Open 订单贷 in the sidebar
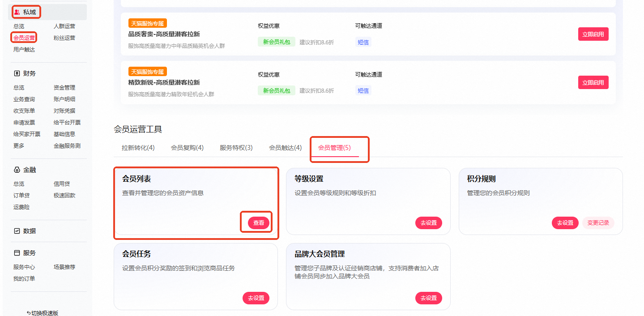The image size is (644, 316). [21, 196]
